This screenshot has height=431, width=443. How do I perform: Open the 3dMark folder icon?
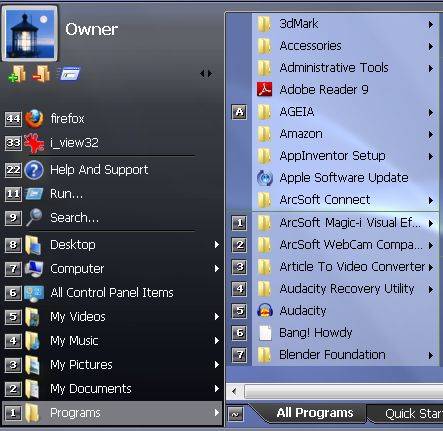point(264,24)
